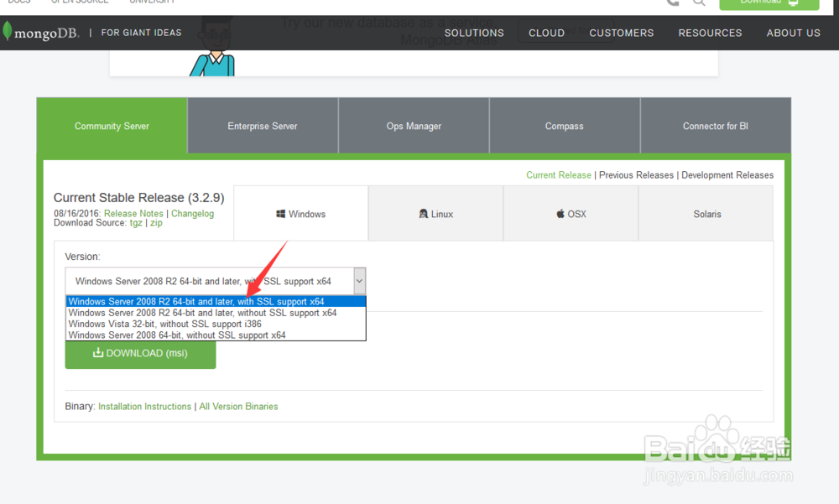839x504 pixels.
Task: Click the Current Release link
Action: pos(559,175)
